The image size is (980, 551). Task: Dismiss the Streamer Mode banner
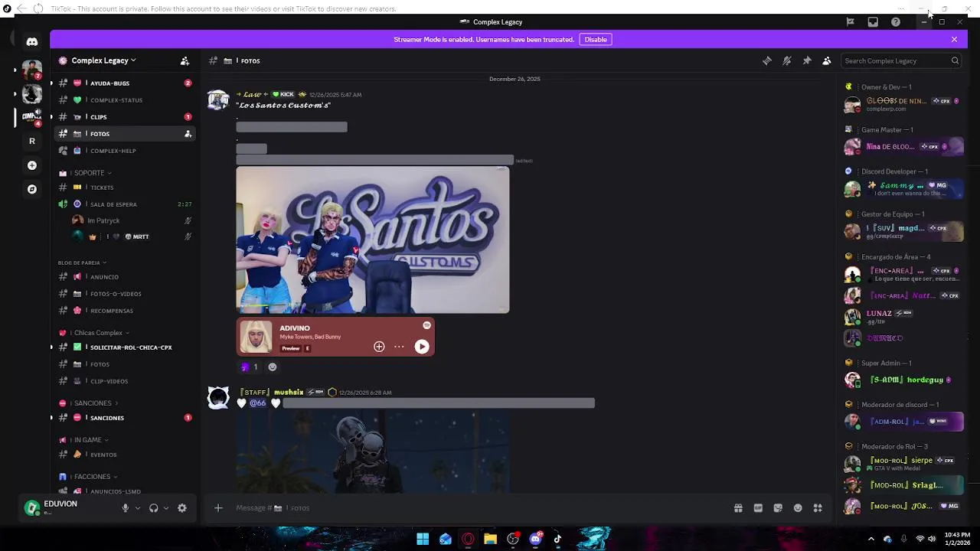tap(954, 40)
